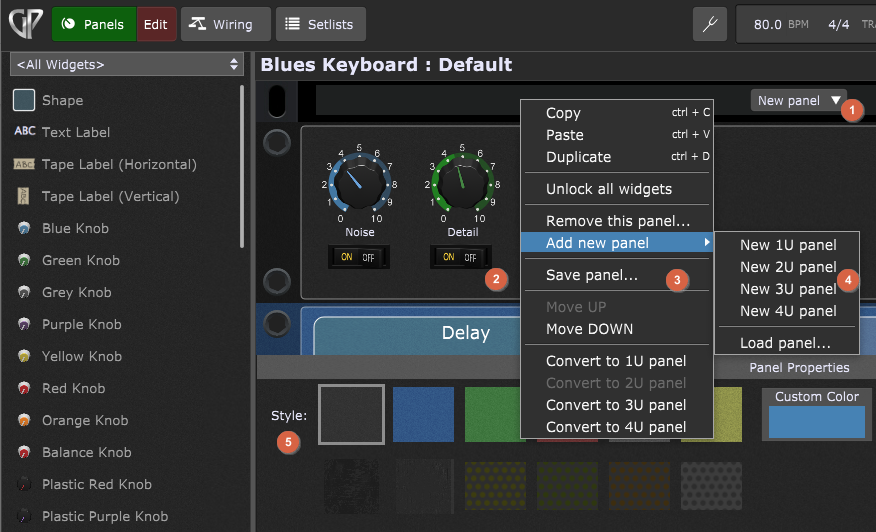This screenshot has width=876, height=532.
Task: Open the Setlists view
Action: [x=321, y=24]
